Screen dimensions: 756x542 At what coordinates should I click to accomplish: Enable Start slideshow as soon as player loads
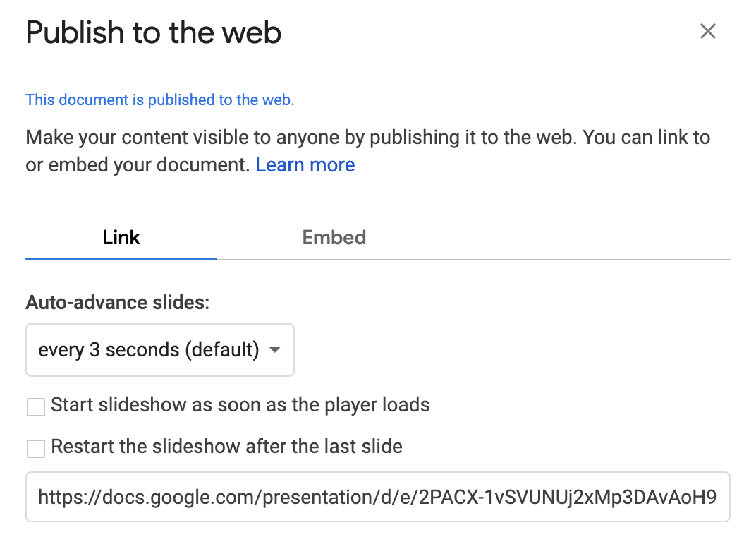tap(36, 407)
